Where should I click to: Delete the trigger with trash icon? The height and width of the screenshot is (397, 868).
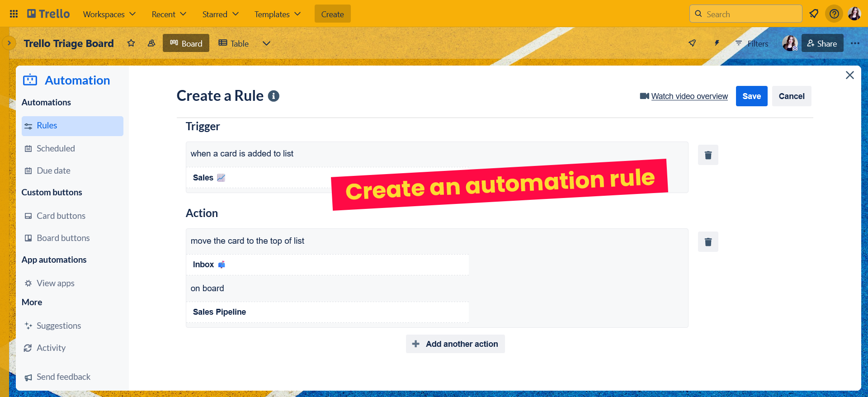[x=708, y=155]
